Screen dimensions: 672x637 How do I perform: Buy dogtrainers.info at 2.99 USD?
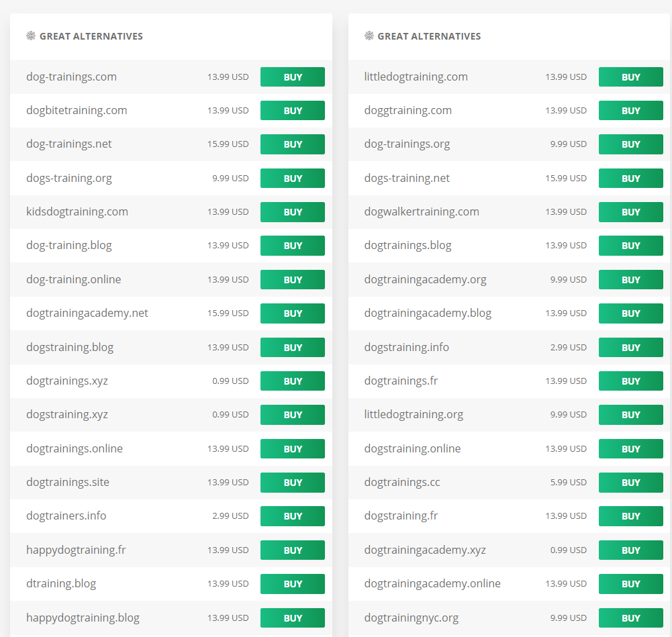tap(292, 516)
